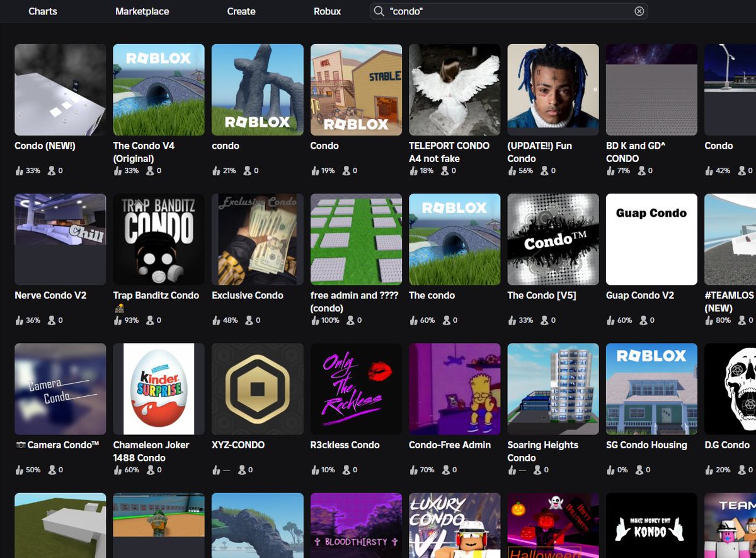Image resolution: width=756 pixels, height=558 pixels.
Task: Open the XYZ-CONDO Robux logo thumbnail
Action: pyautogui.click(x=258, y=389)
